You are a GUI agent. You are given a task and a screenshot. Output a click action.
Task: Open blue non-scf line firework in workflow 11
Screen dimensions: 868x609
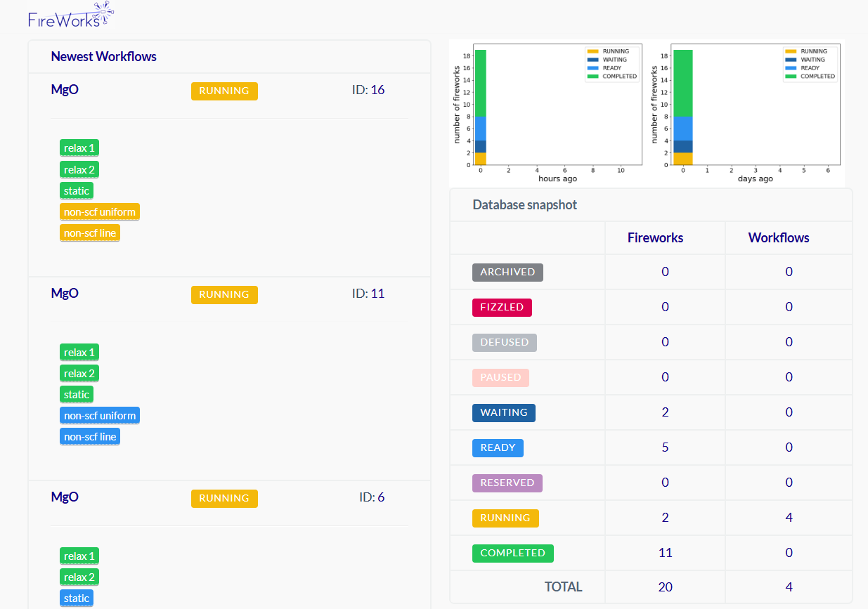(90, 437)
